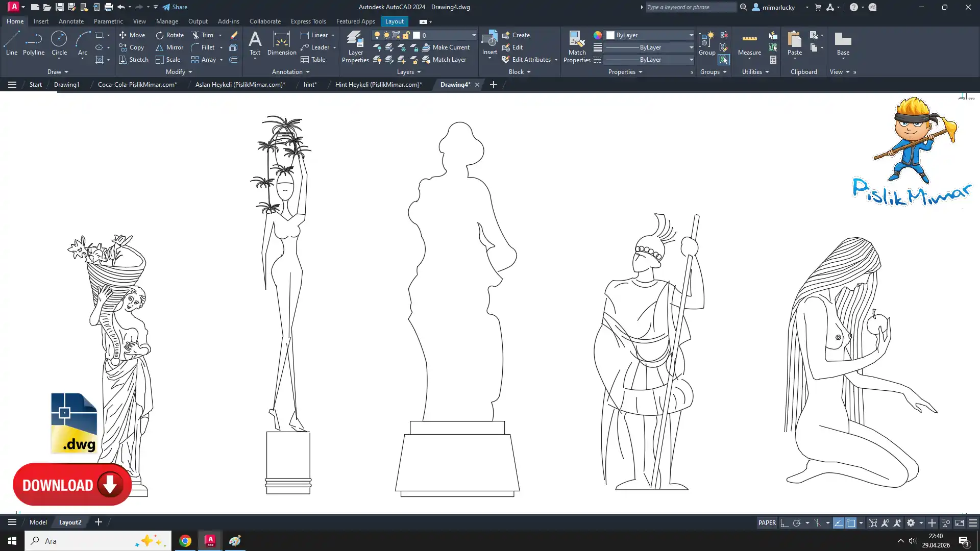
Task: Toggle Ortho mode in status bar
Action: [785, 523]
